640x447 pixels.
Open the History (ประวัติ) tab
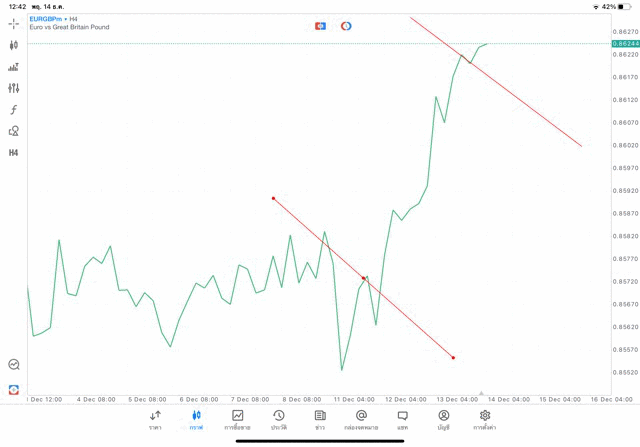tap(278, 420)
